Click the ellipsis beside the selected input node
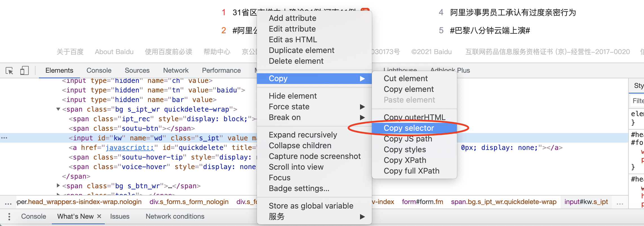Viewport: 644px width, 226px height. tap(4, 138)
